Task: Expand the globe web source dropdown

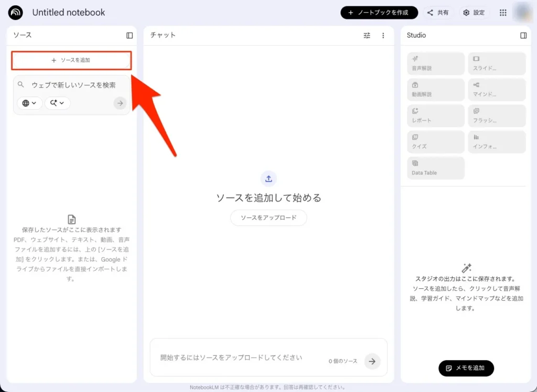Action: tap(30, 103)
